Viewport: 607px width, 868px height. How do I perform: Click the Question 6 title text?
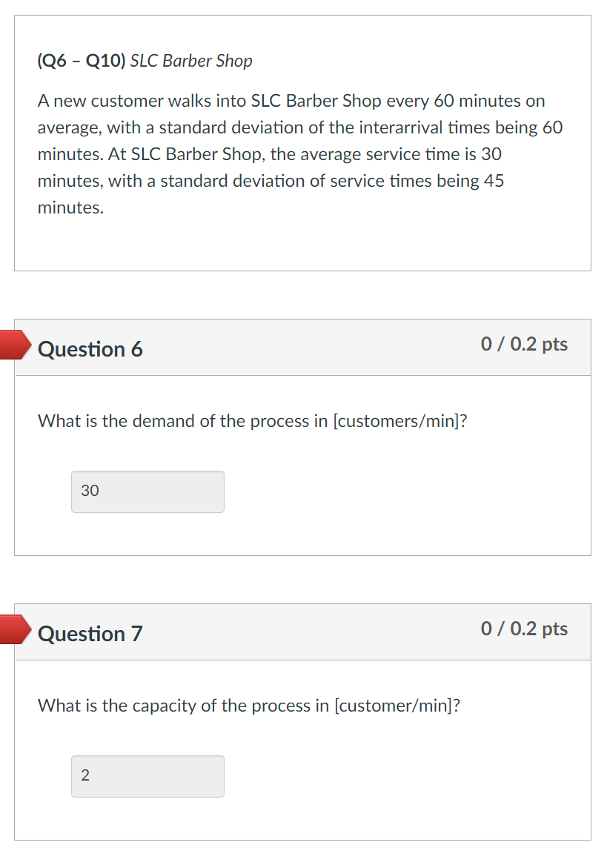pyautogui.click(x=90, y=349)
